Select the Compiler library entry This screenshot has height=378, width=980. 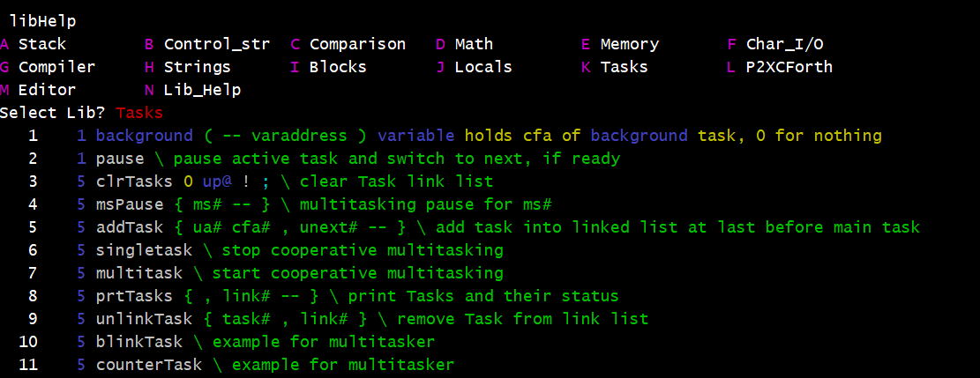tap(56, 67)
